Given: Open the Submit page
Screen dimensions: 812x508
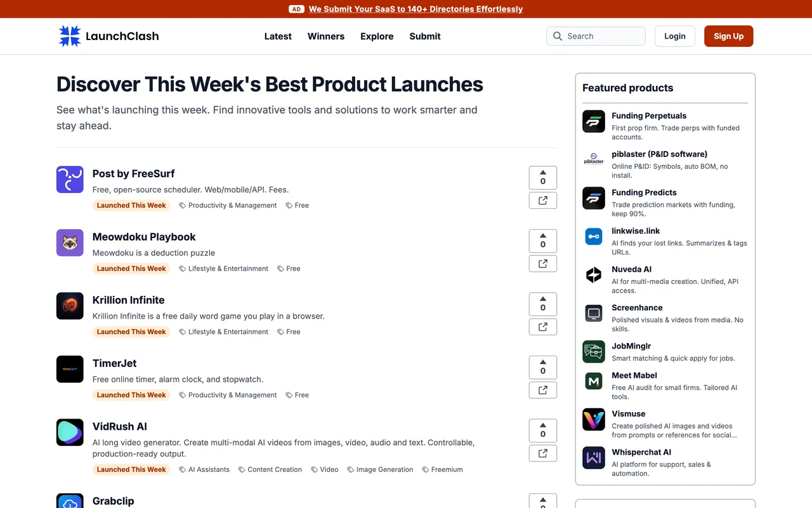Looking at the screenshot, I should 425,36.
